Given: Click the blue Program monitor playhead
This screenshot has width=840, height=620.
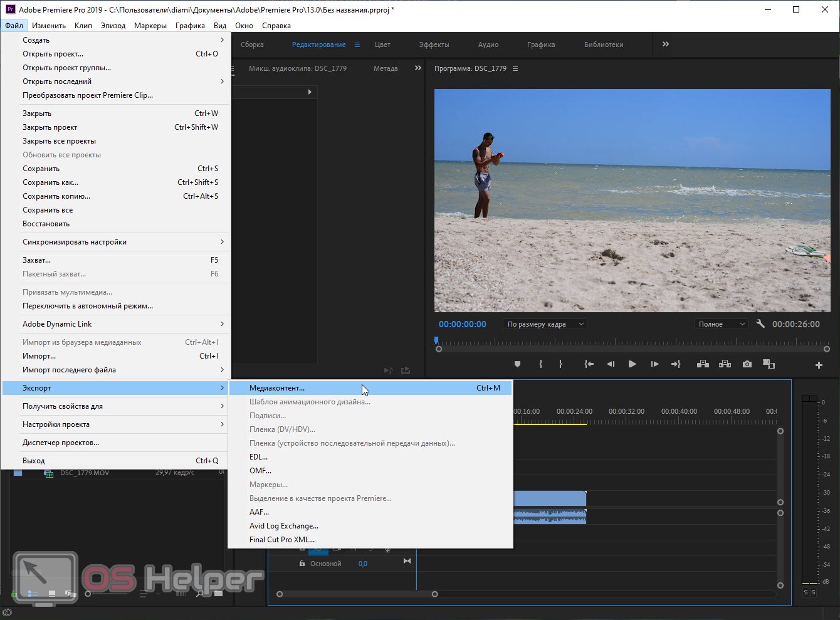Looking at the screenshot, I should pyautogui.click(x=436, y=340).
